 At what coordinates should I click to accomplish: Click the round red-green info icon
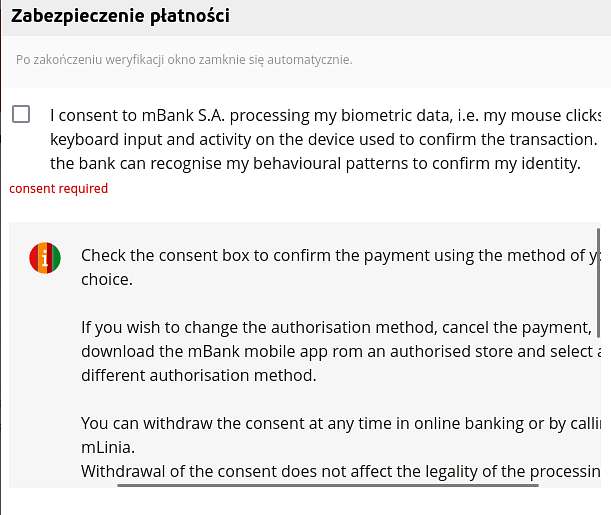(45, 258)
